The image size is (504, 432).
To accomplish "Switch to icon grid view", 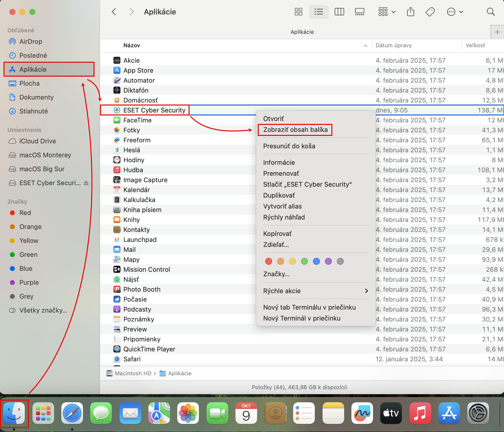I will pyautogui.click(x=298, y=12).
